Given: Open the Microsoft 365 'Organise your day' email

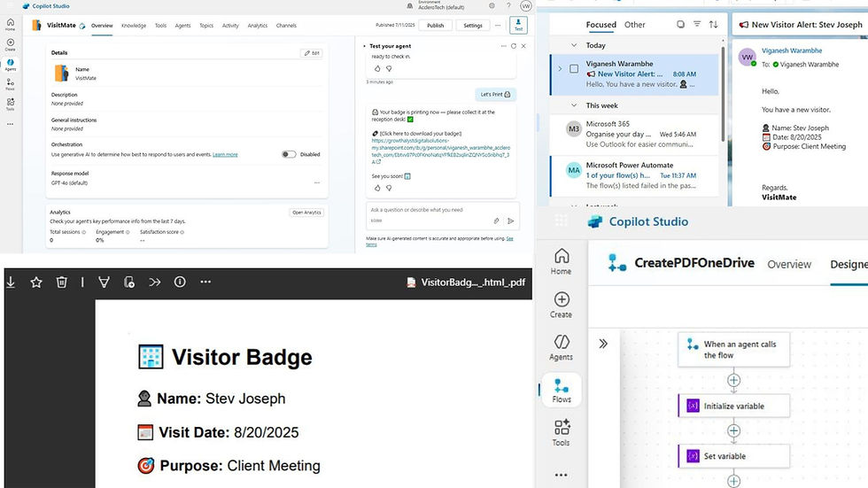Looking at the screenshot, I should point(634,135).
